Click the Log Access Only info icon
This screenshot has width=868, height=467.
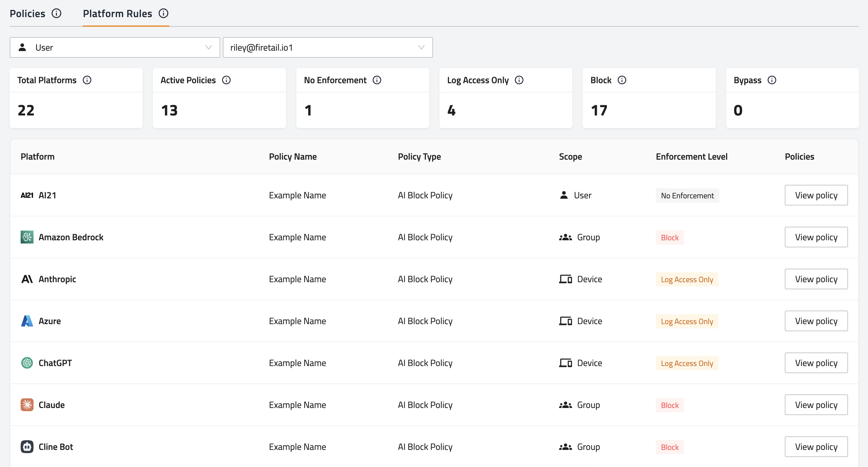(x=519, y=80)
